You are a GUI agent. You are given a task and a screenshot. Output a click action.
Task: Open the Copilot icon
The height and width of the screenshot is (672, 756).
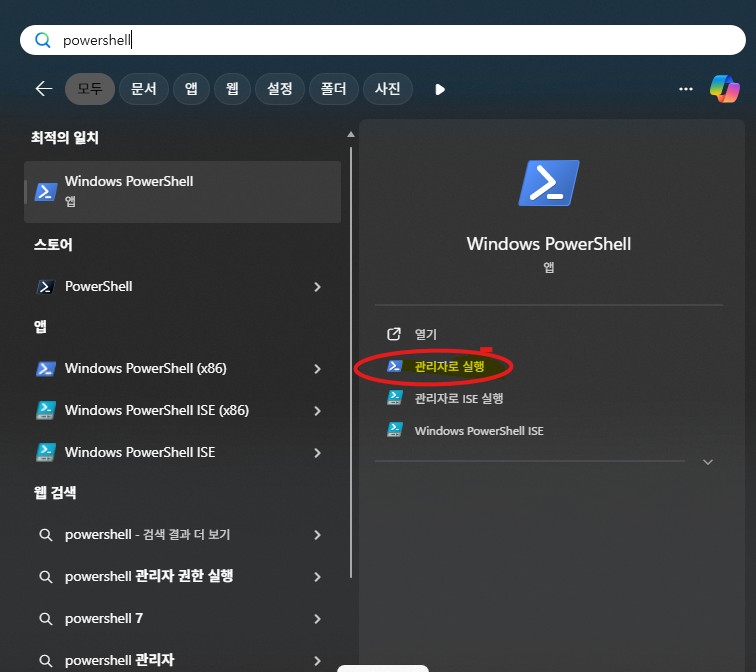pyautogui.click(x=724, y=89)
